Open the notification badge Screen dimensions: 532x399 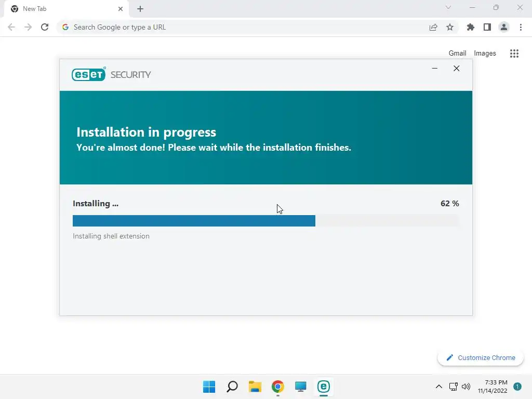click(x=517, y=387)
